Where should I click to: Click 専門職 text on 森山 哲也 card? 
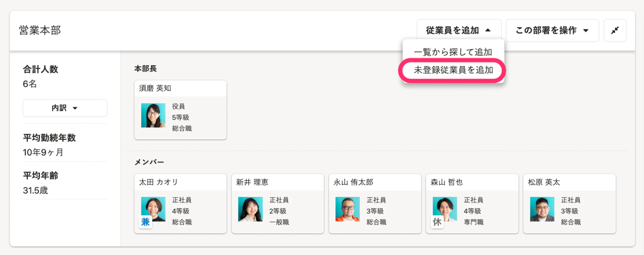click(x=474, y=222)
